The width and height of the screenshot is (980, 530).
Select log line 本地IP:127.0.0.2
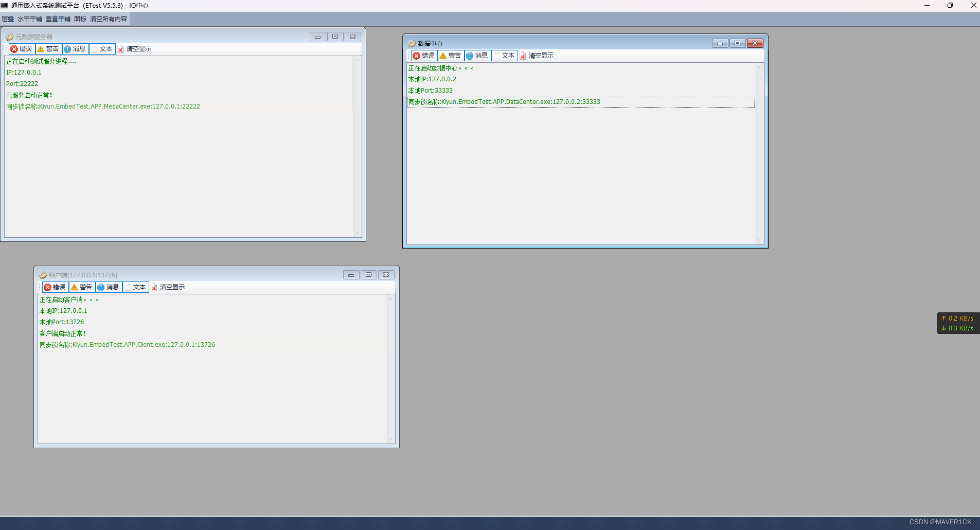pyautogui.click(x=581, y=80)
